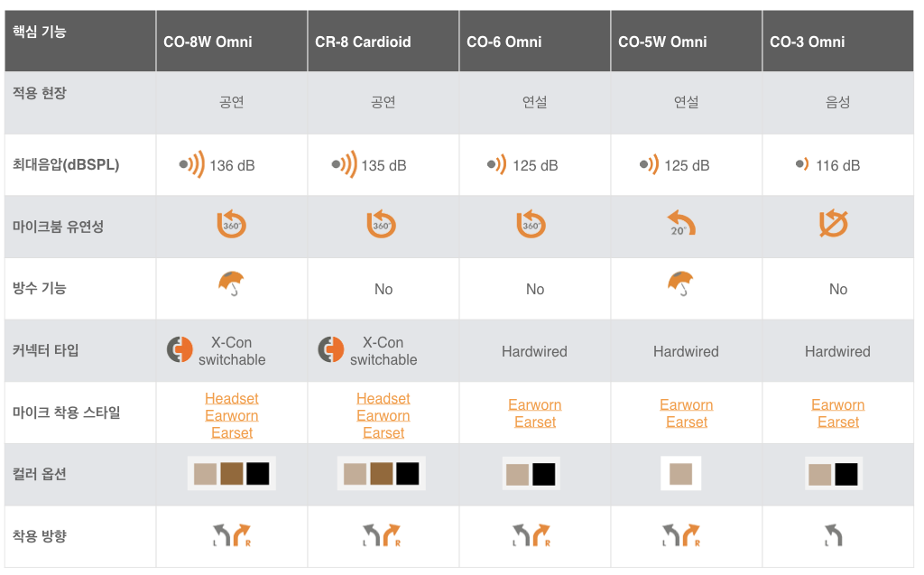Select the brown color swatch for CO-8W
924x575 pixels.
tap(232, 474)
